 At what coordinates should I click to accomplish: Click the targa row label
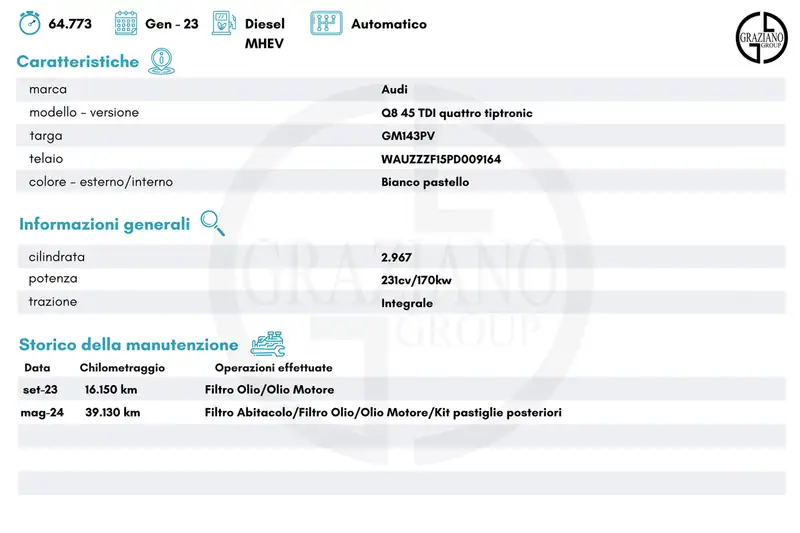click(x=46, y=136)
